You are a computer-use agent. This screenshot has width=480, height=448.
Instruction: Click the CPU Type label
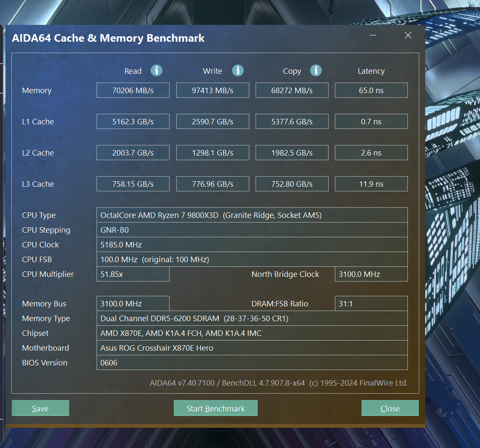(39, 215)
